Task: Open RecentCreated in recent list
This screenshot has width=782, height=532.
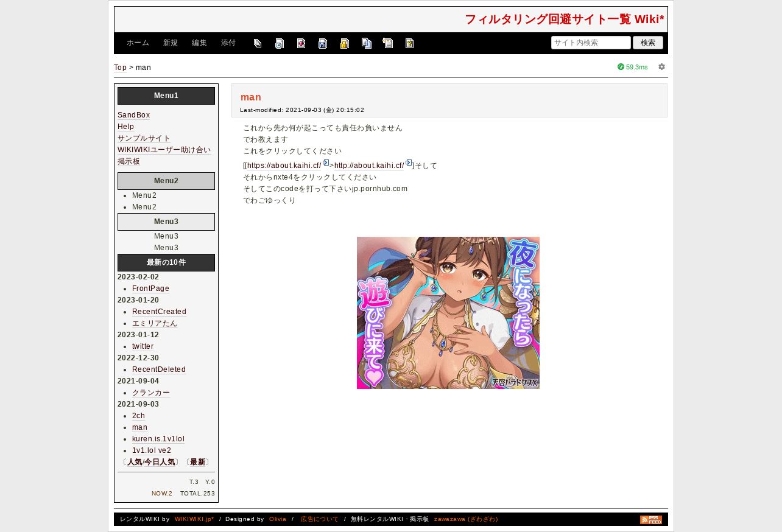Action: point(159,312)
